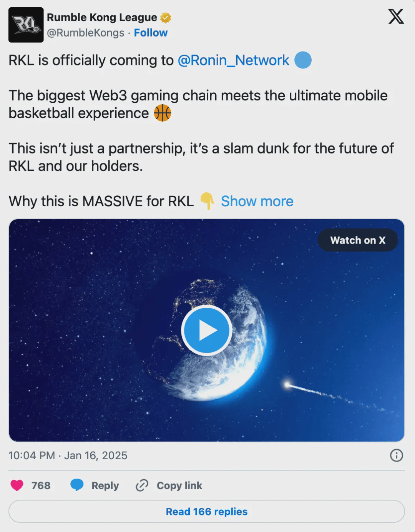The width and height of the screenshot is (415, 532).
Task: Click the Rumble Kong League profile avatar
Action: click(x=26, y=25)
